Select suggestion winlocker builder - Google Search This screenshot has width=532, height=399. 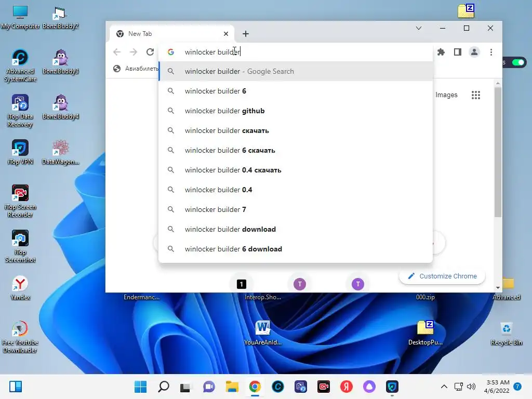296,71
